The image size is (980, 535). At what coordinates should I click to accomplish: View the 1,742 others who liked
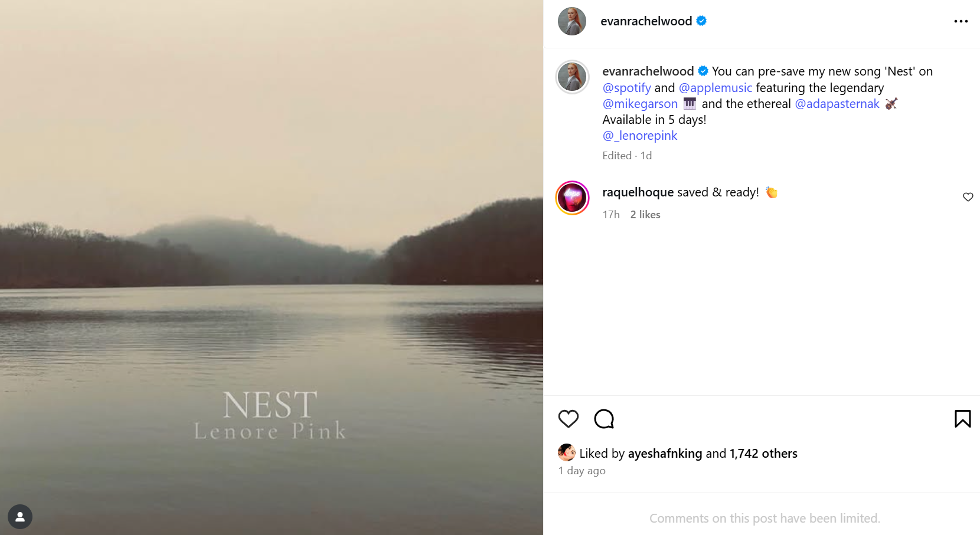(x=763, y=454)
